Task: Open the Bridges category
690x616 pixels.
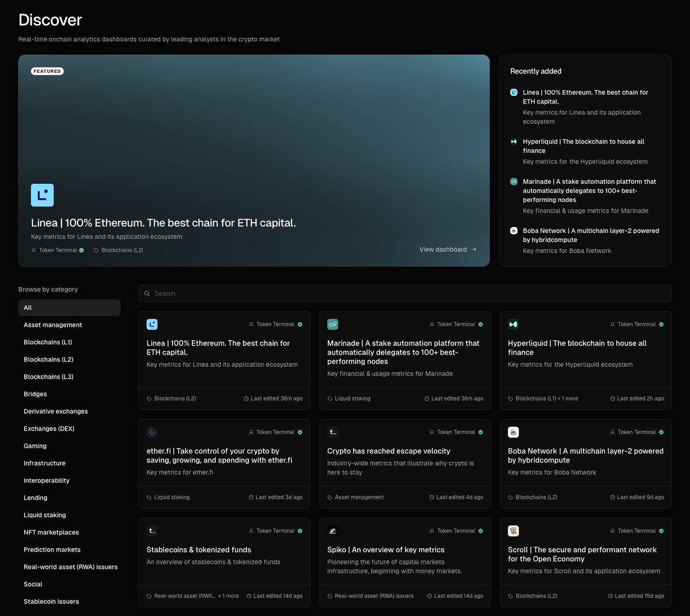Action: (x=69, y=394)
